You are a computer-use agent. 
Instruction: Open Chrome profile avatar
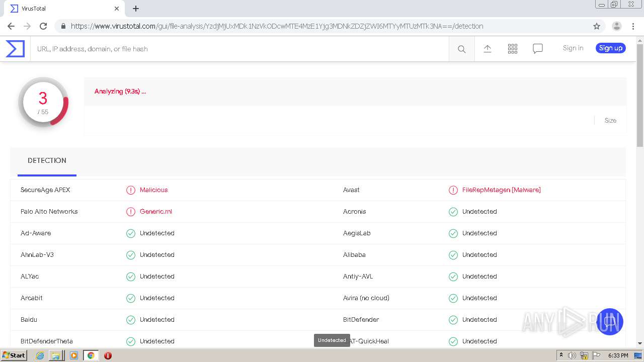pos(616,26)
